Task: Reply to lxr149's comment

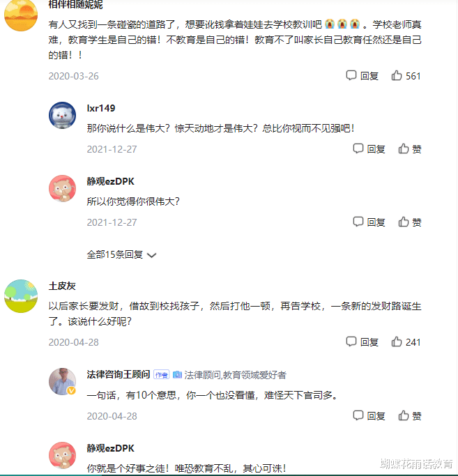Action: (x=369, y=148)
